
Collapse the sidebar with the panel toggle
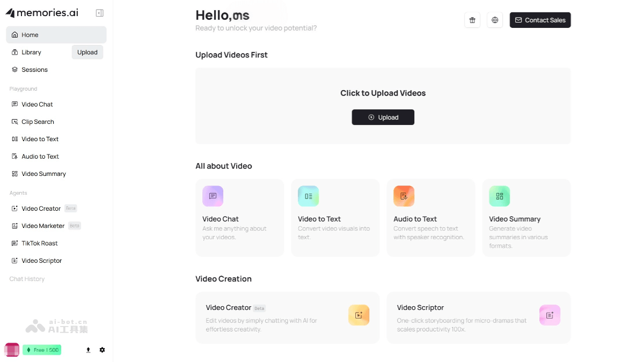pos(99,12)
